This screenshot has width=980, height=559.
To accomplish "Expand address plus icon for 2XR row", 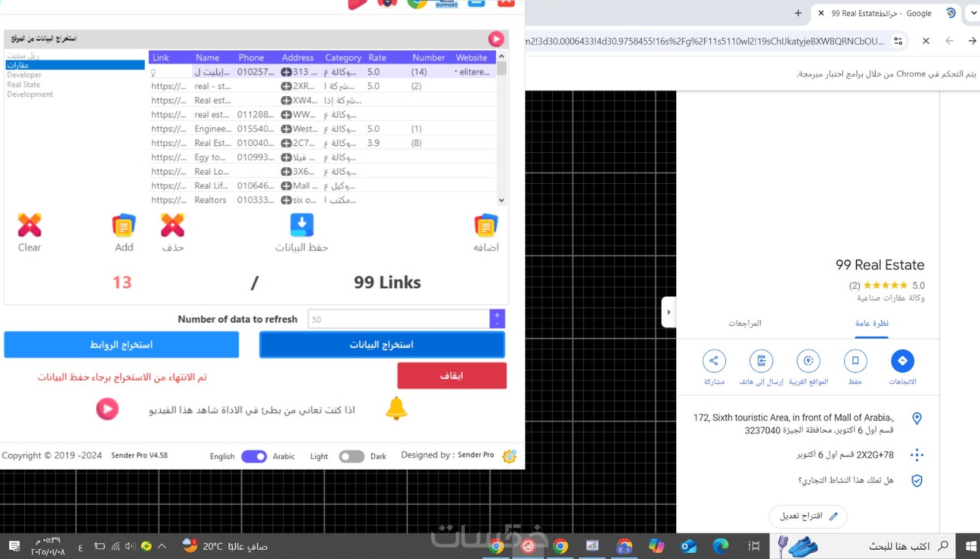I will (286, 86).
